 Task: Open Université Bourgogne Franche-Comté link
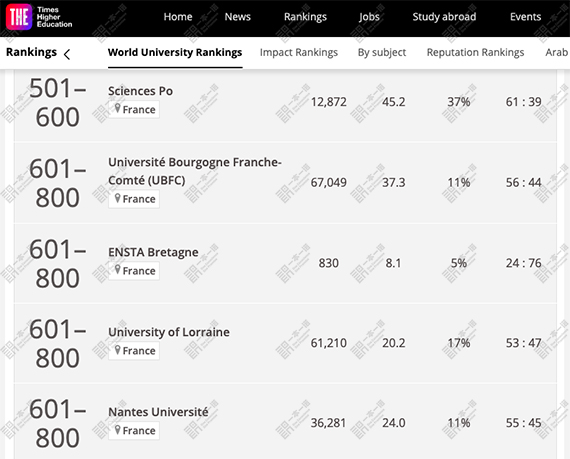(194, 171)
